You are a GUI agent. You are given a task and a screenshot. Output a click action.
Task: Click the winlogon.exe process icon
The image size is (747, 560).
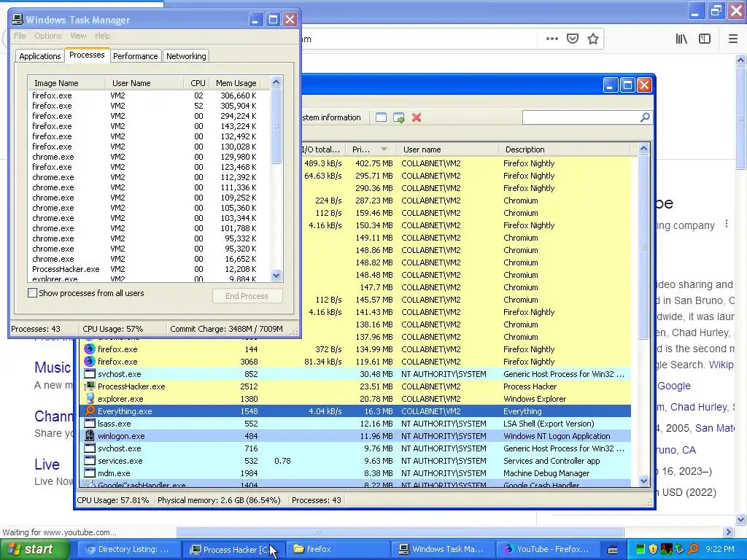[90, 435]
